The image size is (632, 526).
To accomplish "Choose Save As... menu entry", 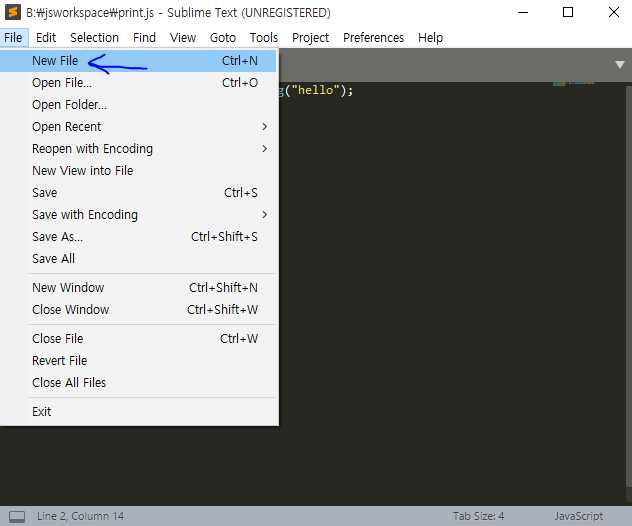I will pyautogui.click(x=138, y=237).
